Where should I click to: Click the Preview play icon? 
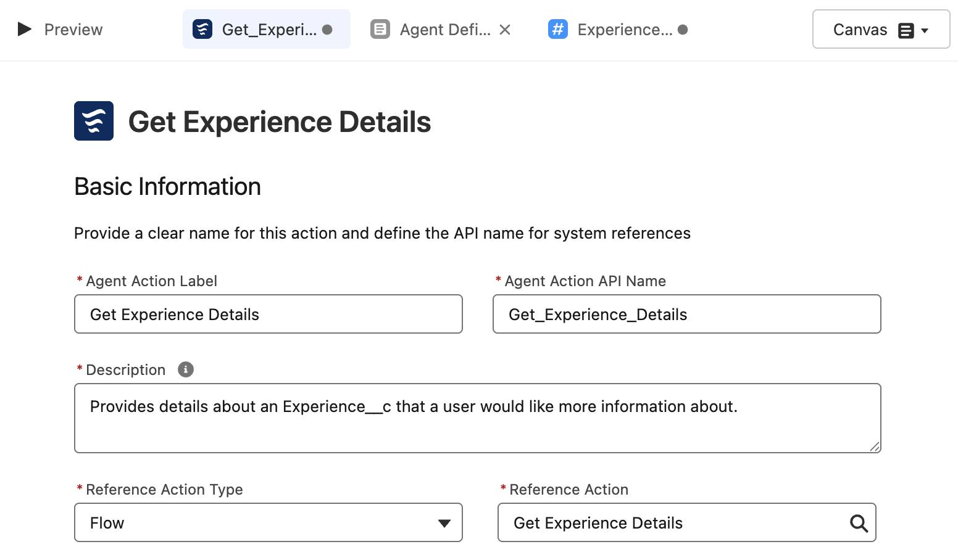tap(24, 29)
